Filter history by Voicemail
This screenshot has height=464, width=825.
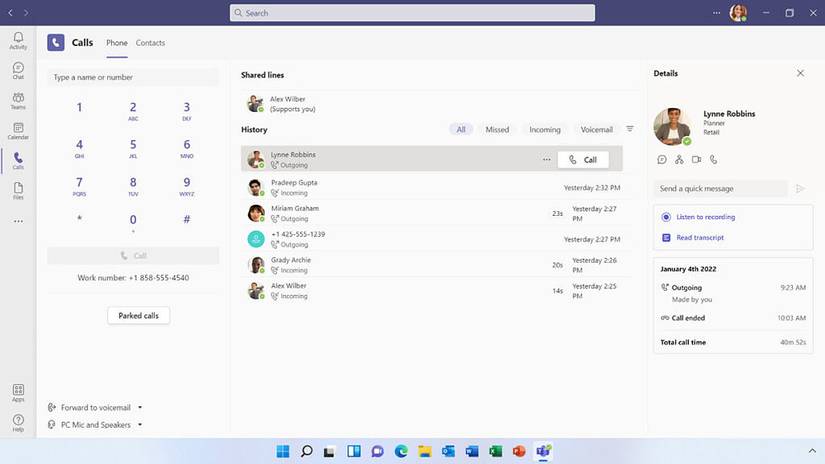click(x=597, y=129)
